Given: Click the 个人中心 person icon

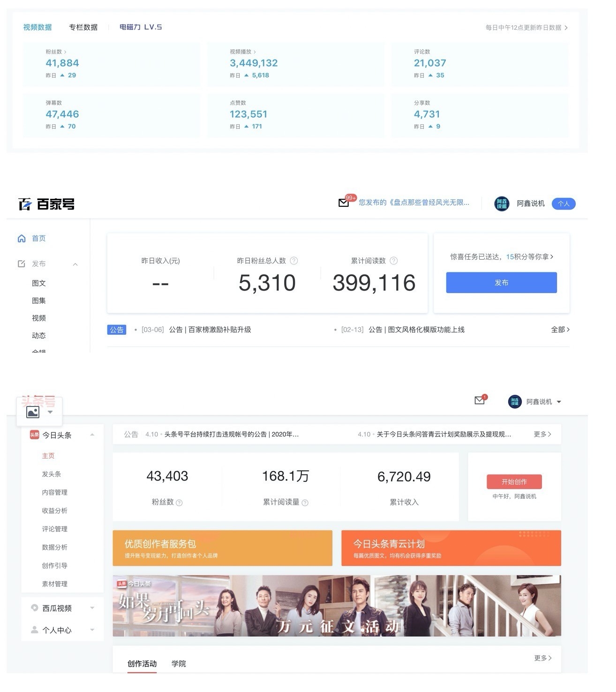Looking at the screenshot, I should tap(34, 630).
